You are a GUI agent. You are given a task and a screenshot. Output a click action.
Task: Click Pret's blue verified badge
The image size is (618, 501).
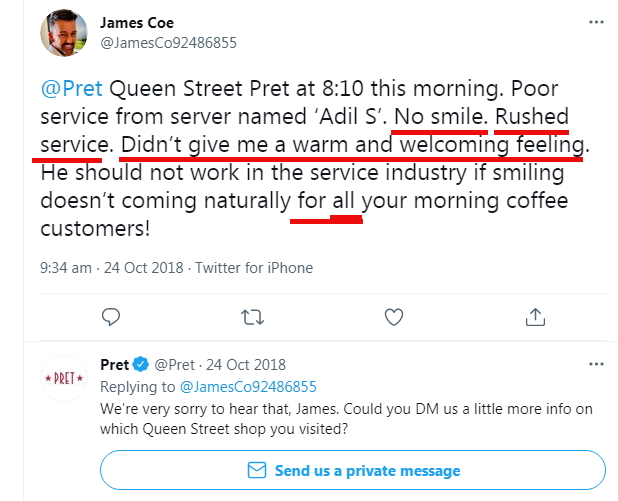pos(143,365)
